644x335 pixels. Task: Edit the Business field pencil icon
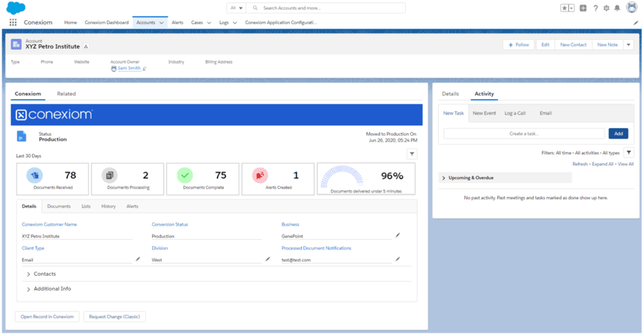(x=398, y=235)
